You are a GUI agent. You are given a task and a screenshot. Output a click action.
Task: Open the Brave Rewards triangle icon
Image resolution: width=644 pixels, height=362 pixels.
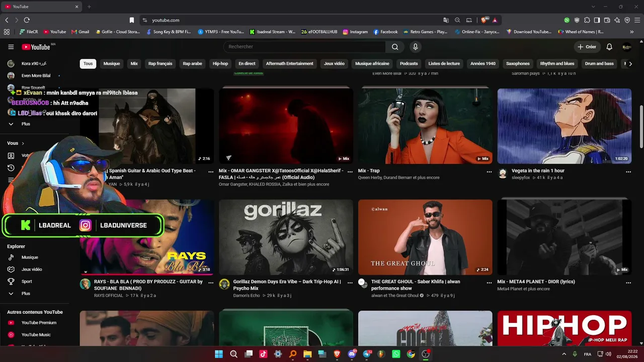pos(495,20)
